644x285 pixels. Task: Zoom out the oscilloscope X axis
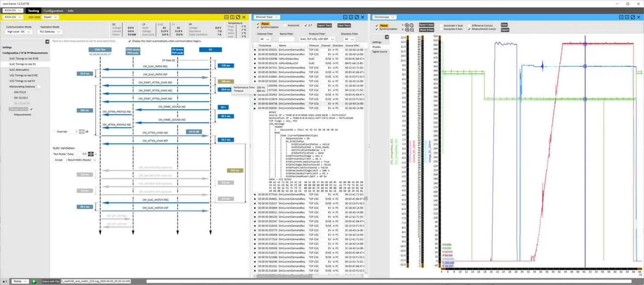coord(412,30)
